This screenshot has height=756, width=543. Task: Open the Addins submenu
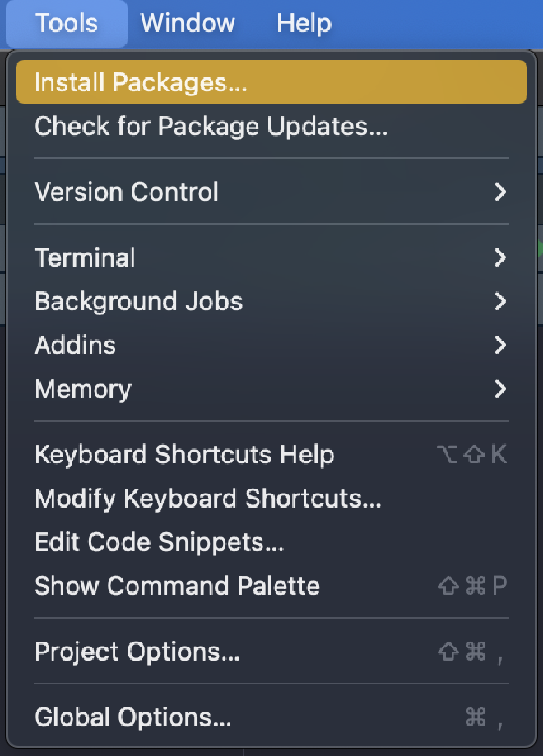[75, 345]
